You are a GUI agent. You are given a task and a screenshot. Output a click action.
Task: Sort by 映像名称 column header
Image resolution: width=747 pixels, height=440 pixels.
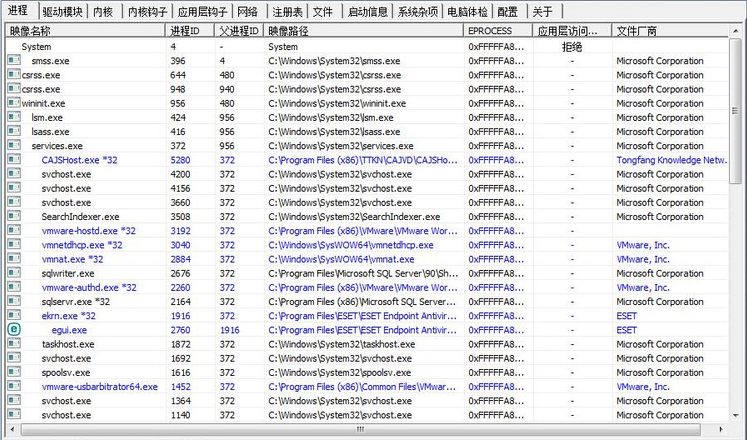click(85, 31)
